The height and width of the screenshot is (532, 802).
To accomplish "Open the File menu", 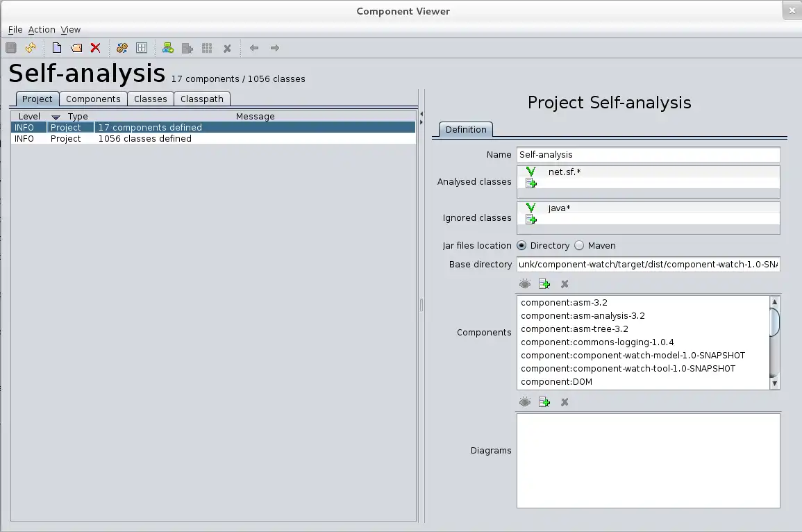I will [15, 30].
